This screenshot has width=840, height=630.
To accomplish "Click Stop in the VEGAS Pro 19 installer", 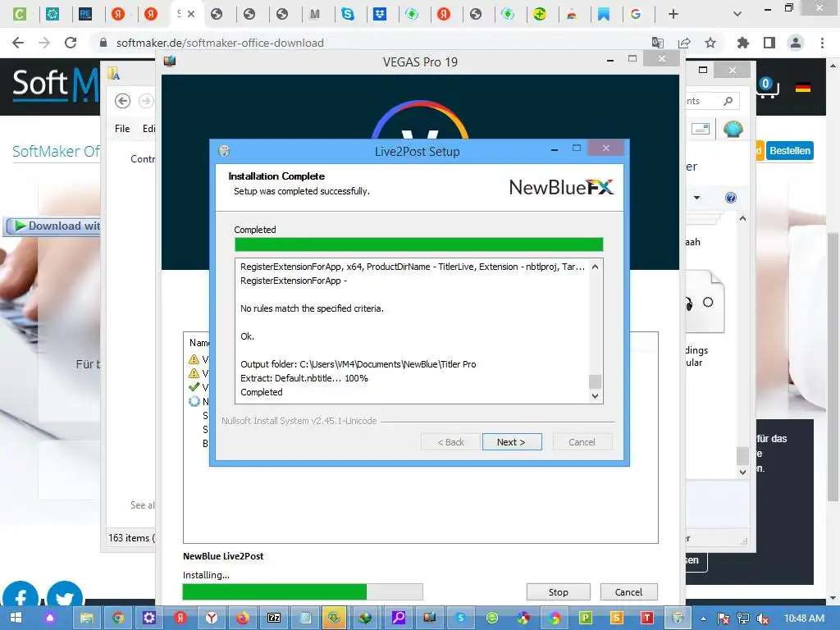I will click(x=558, y=592).
